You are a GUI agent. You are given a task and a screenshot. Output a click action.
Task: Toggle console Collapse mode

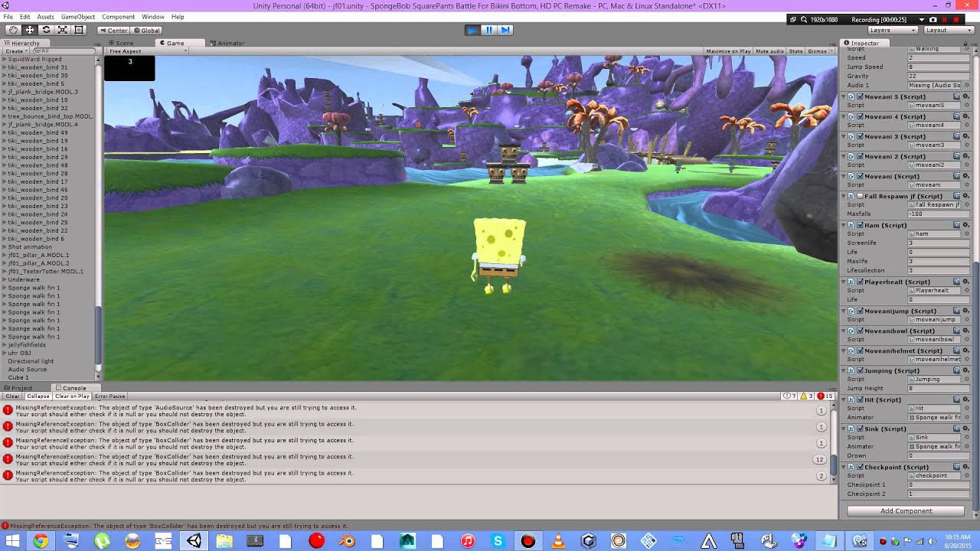[x=38, y=396]
